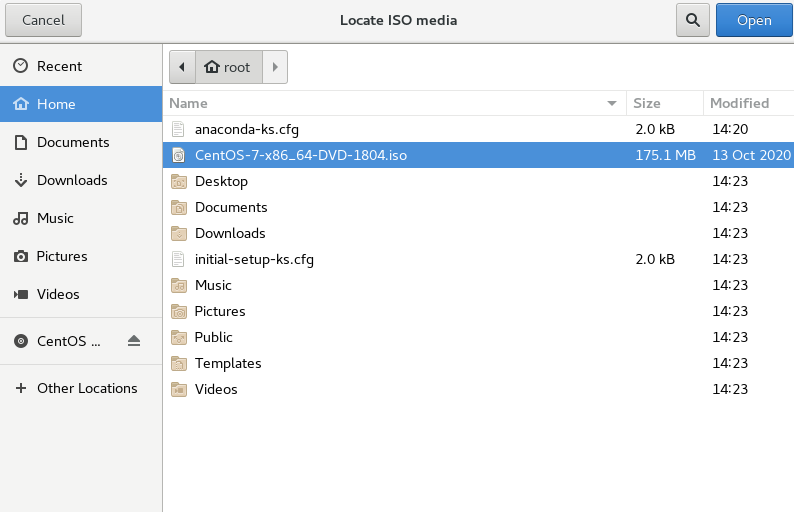
Task: Click the 2.0 kB size of anaconda-ks.cfg
Action: (655, 129)
